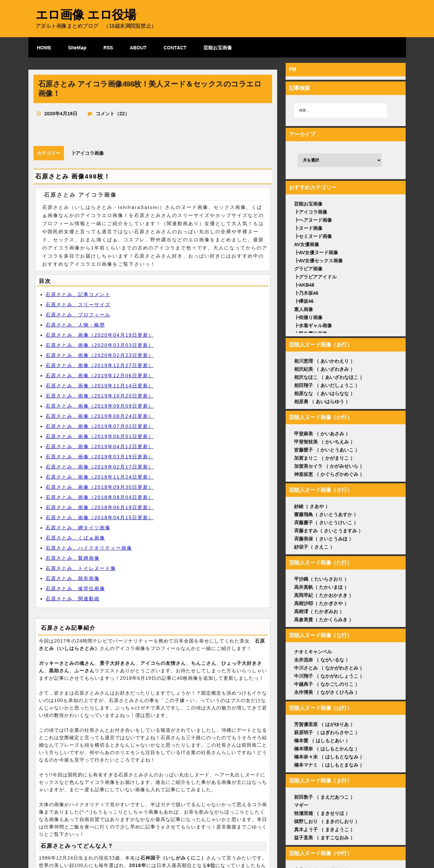This screenshot has height=868, width=434.
Task: Open SiteMap from the navigation bar
Action: [x=77, y=48]
